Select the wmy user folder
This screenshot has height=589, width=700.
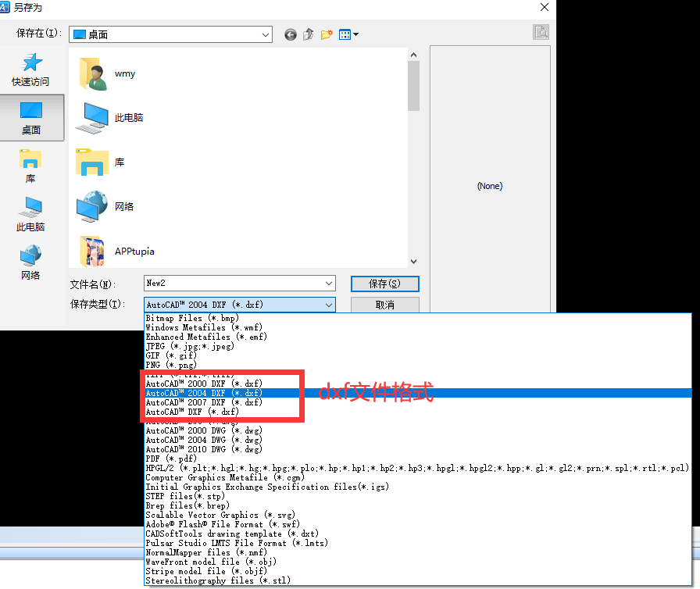pyautogui.click(x=107, y=73)
